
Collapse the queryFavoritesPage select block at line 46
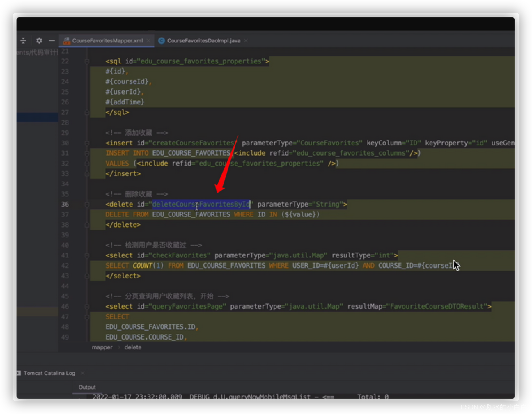pos(87,307)
